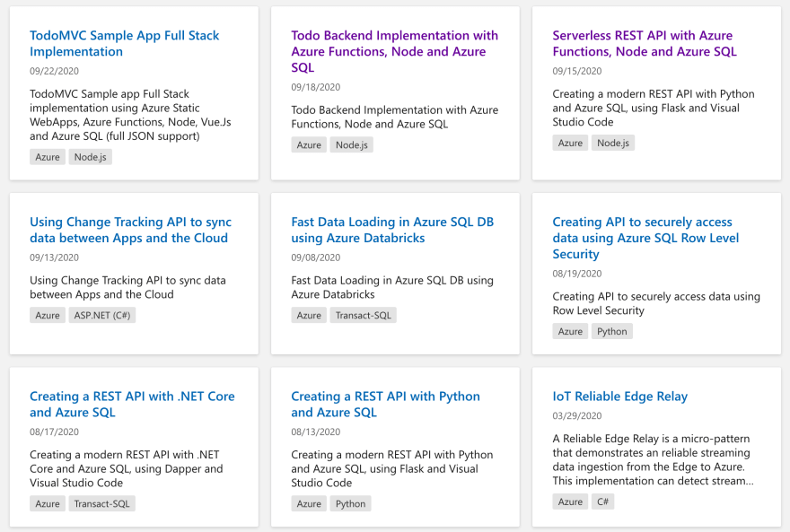Click Transact-SQL tag on .NET Core REST API card
Viewport: 790px width, 532px height.
(101, 504)
